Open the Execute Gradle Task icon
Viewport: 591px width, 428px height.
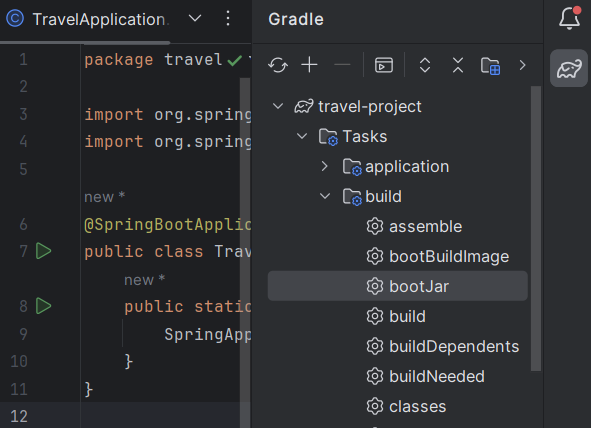[x=384, y=65]
